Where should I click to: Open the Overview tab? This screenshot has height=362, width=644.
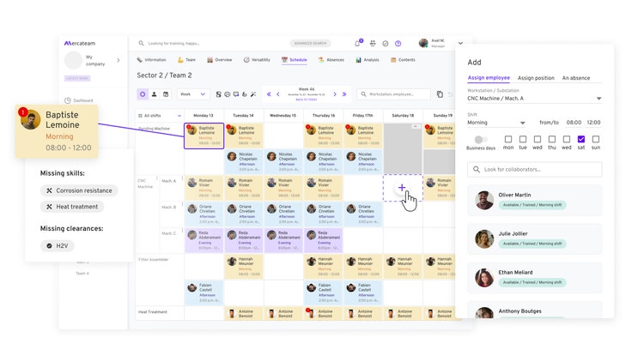point(220,60)
